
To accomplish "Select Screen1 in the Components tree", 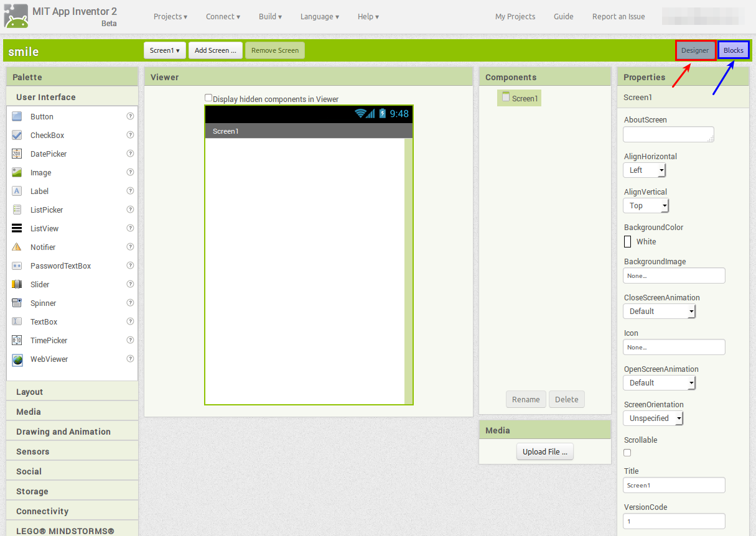I will coord(519,98).
